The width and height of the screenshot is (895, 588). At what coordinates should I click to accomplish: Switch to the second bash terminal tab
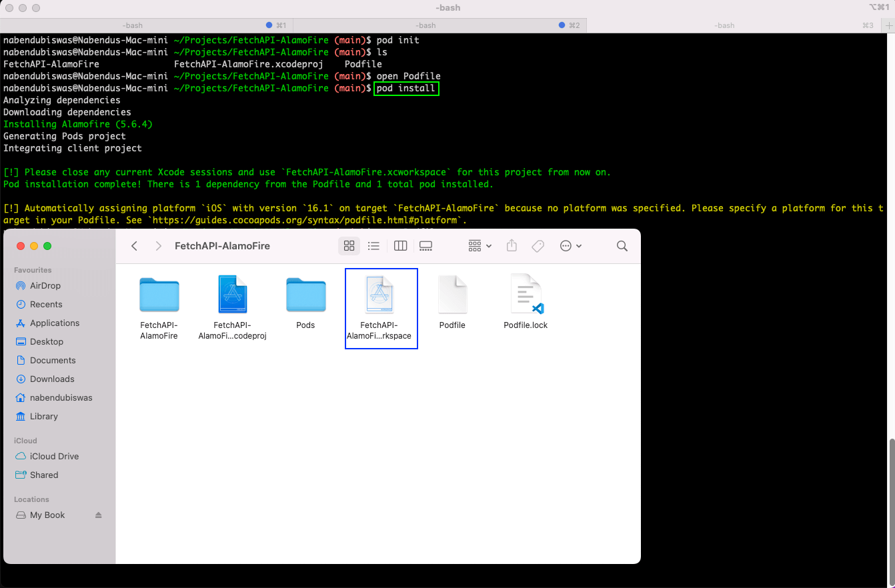pyautogui.click(x=426, y=25)
